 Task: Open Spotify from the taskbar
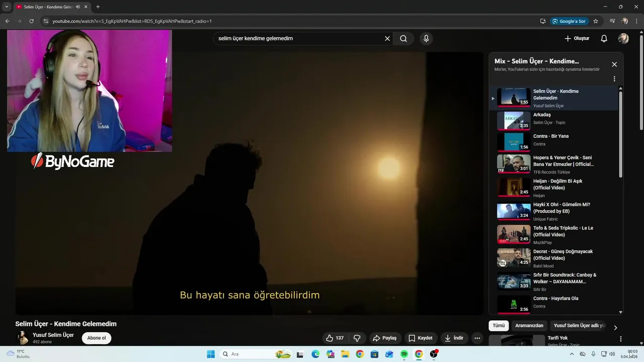(x=404, y=354)
